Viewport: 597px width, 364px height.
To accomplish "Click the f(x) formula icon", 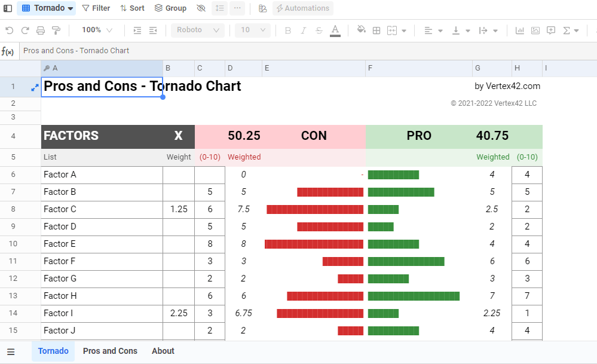I will pos(8,51).
